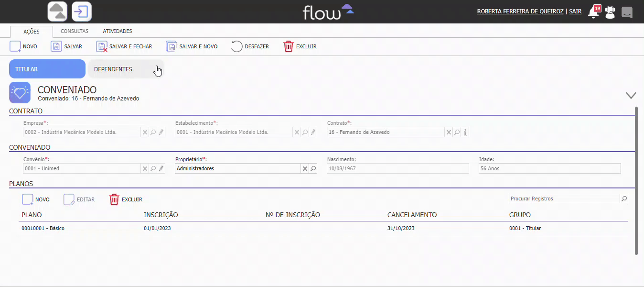Select the plan row 00010001 - Básico

click(323, 228)
